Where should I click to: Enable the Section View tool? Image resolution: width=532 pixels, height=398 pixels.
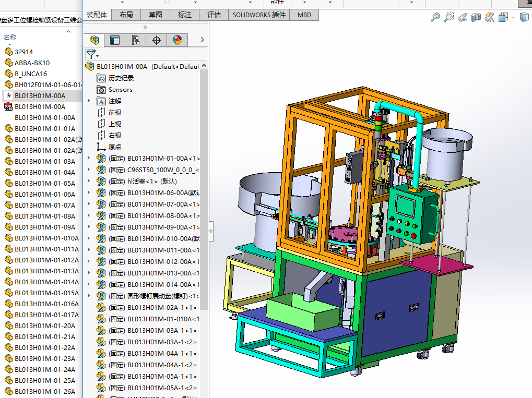click(x=476, y=18)
